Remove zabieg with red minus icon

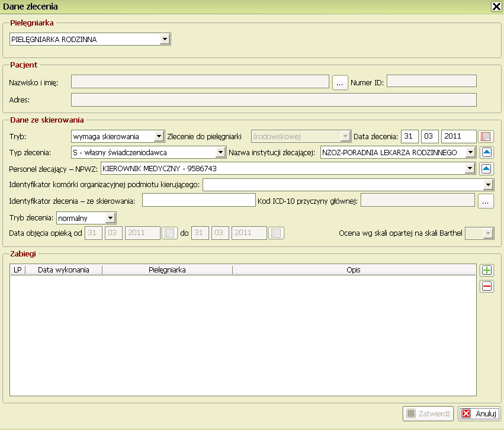487,286
